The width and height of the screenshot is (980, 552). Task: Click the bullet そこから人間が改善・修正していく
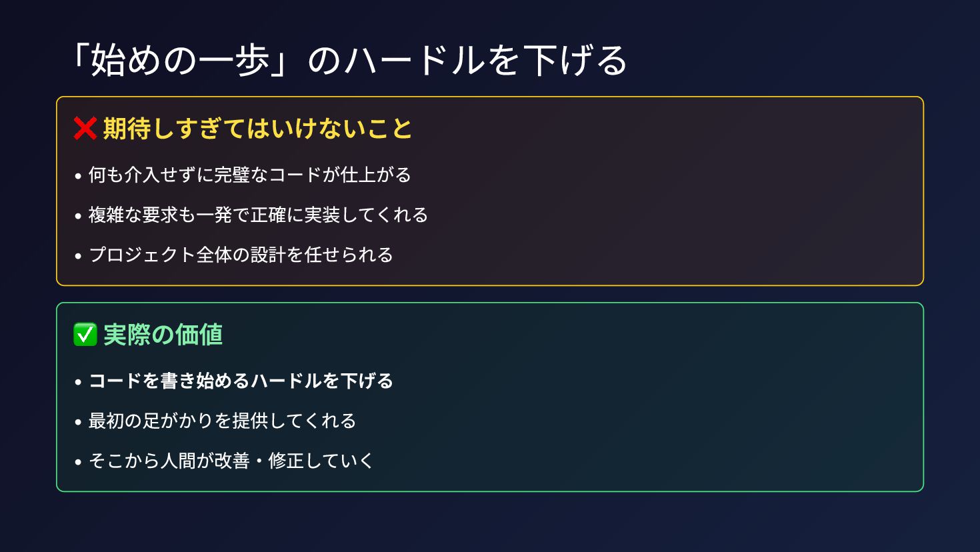(231, 461)
